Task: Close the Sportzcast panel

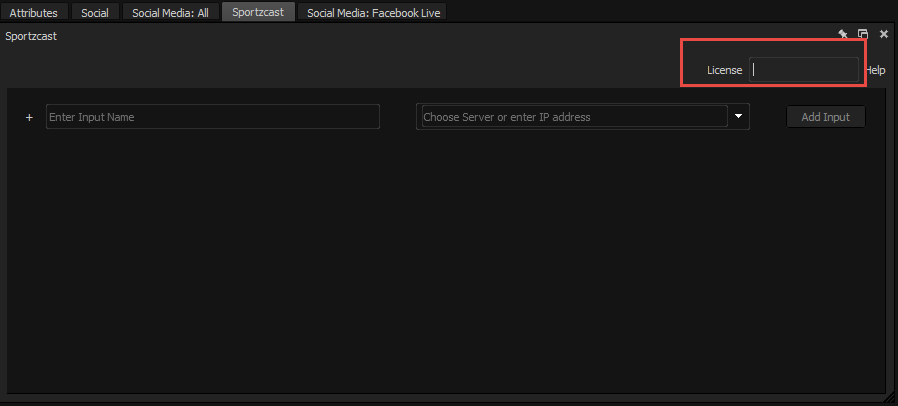Action: [x=884, y=34]
